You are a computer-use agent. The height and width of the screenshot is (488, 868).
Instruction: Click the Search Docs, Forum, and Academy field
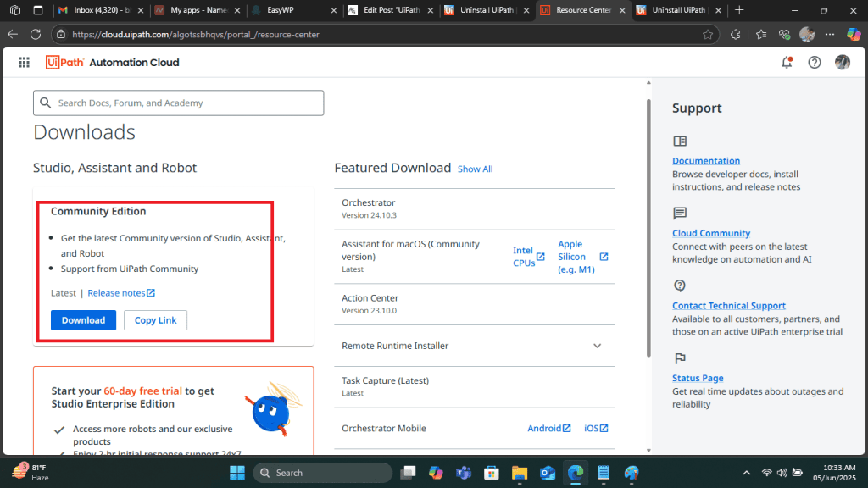coord(178,103)
